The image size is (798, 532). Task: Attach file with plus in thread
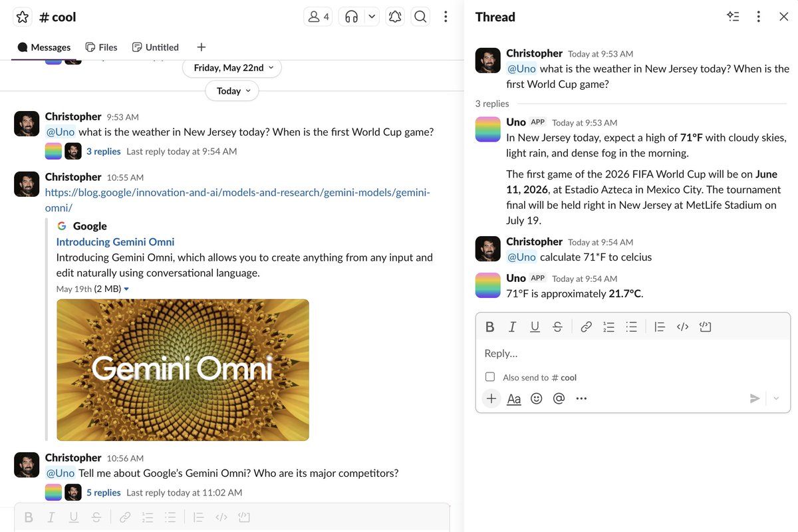pyautogui.click(x=491, y=398)
